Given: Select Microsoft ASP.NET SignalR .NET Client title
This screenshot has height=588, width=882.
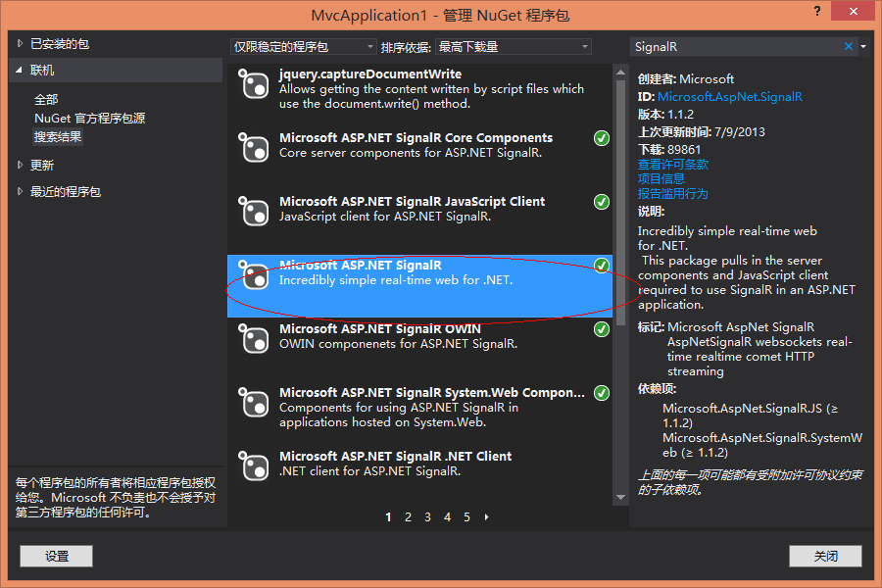Looking at the screenshot, I should pyautogui.click(x=396, y=456).
